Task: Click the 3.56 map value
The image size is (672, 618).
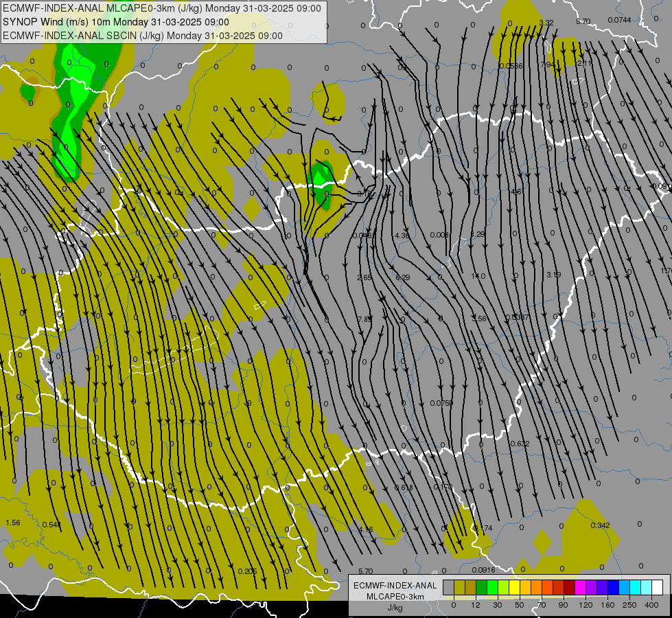Action: click(x=479, y=318)
